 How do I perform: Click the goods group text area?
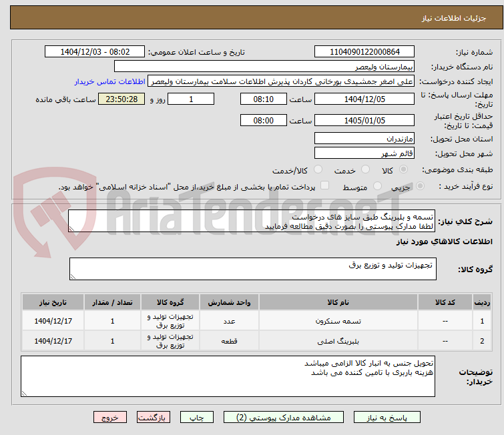click(253, 269)
